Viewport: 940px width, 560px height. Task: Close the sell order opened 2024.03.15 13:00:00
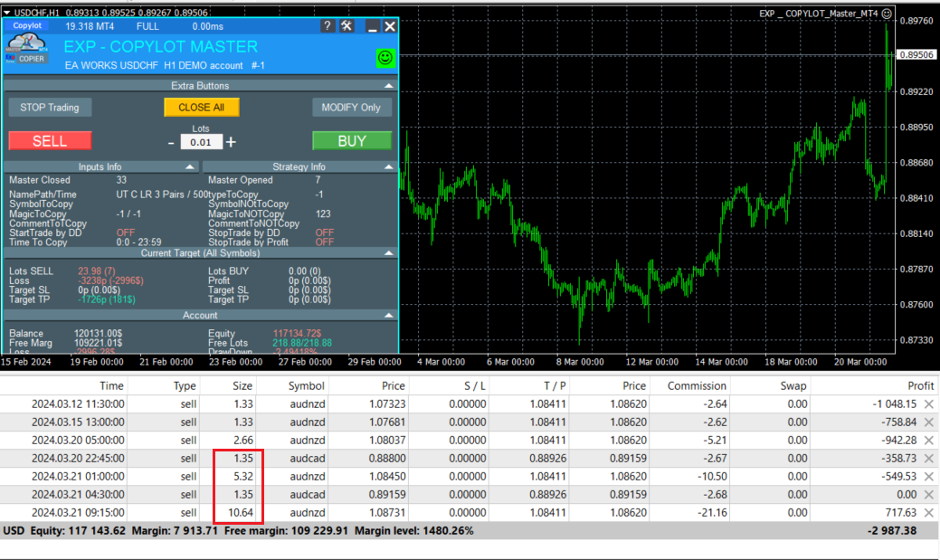click(x=928, y=422)
